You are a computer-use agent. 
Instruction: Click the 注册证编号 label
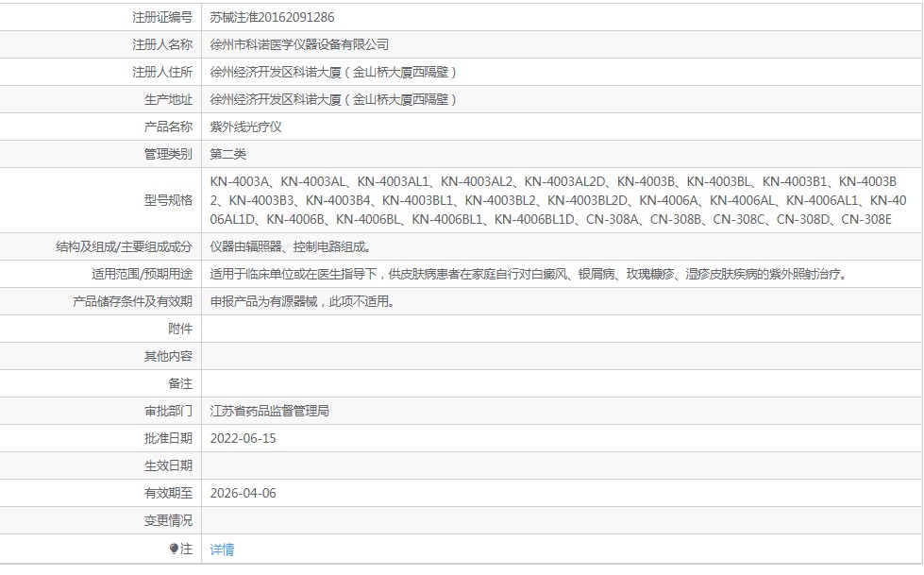pyautogui.click(x=162, y=18)
